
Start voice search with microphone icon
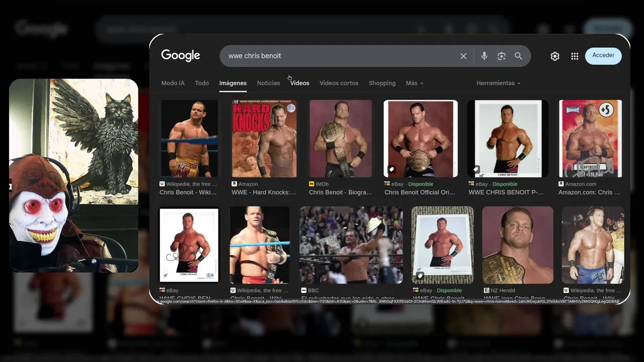(484, 56)
